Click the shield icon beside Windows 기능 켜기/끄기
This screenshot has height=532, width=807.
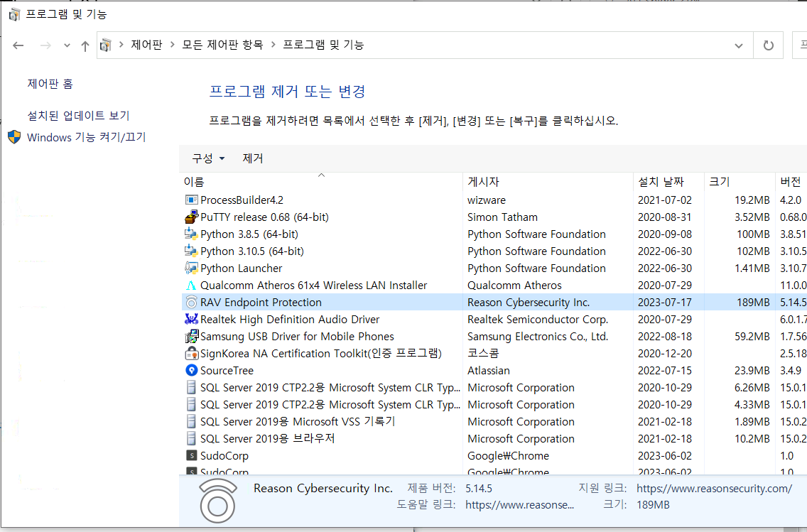pos(14,137)
